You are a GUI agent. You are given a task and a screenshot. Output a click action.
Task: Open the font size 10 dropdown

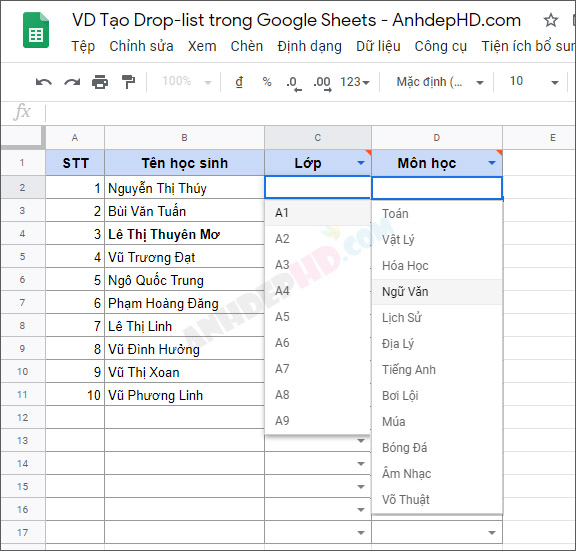click(534, 81)
